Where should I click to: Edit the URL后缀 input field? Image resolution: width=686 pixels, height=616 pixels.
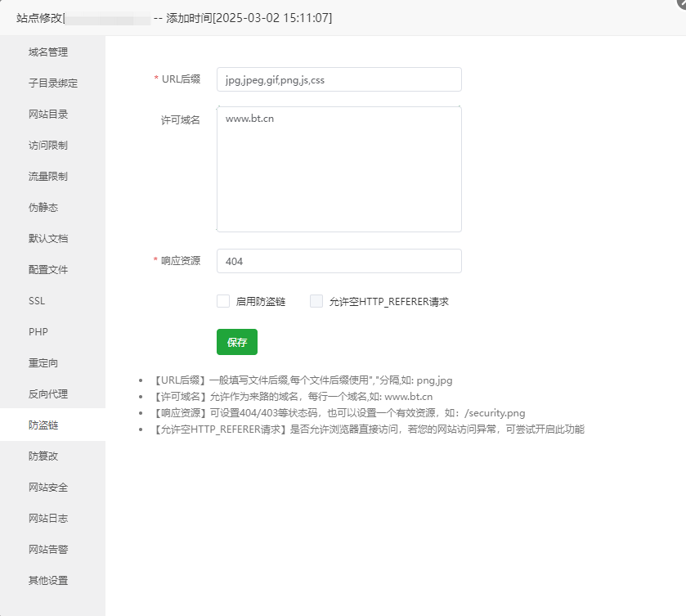click(339, 79)
